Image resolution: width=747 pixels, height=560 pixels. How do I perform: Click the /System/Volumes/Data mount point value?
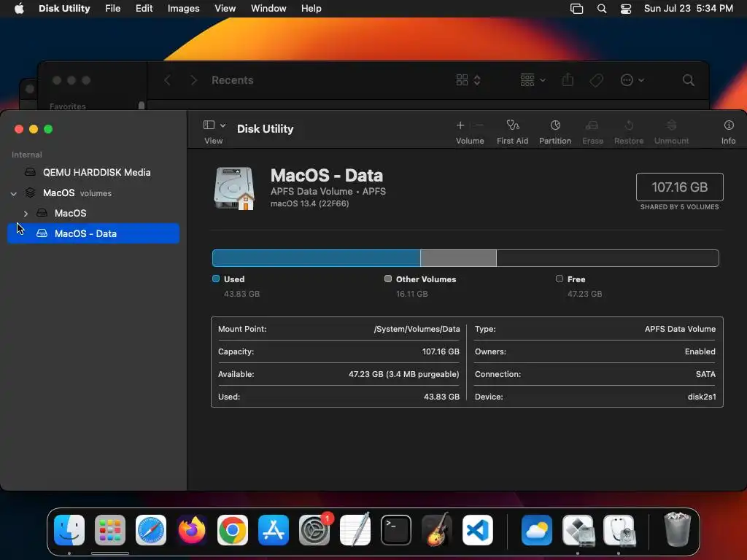417,329
